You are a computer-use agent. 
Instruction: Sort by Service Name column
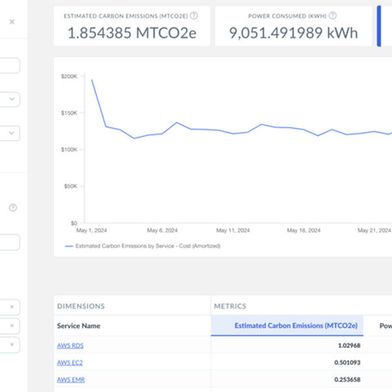coord(79,326)
